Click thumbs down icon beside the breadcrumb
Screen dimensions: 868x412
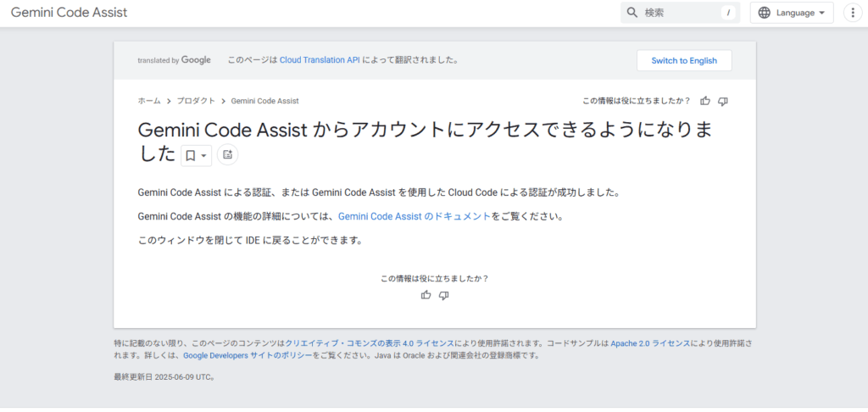point(722,101)
